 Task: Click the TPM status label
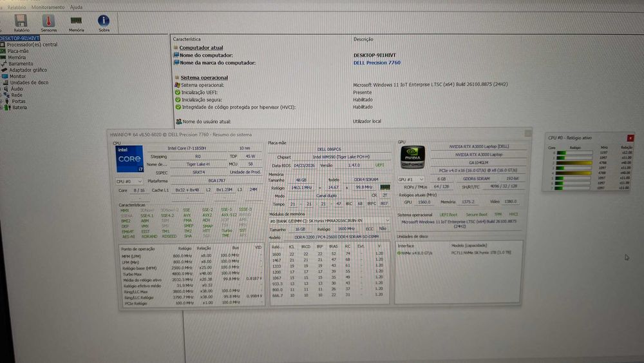(x=498, y=215)
